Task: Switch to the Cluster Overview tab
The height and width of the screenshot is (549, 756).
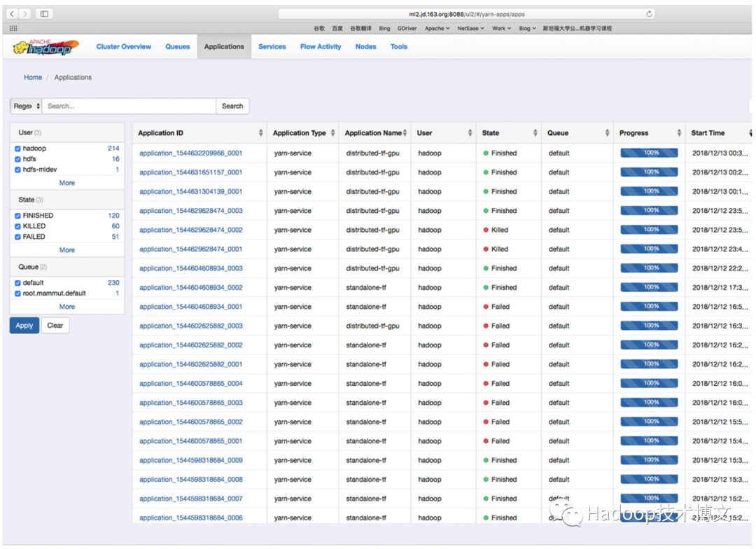Action: point(124,47)
